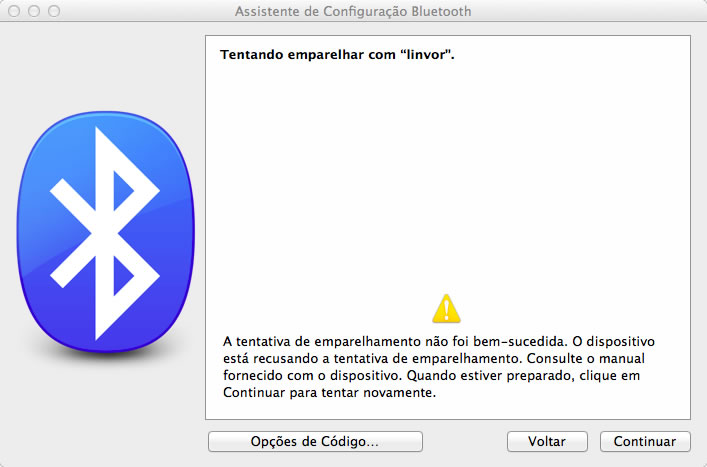Open Opções de Código options
The width and height of the screenshot is (707, 467).
315,441
